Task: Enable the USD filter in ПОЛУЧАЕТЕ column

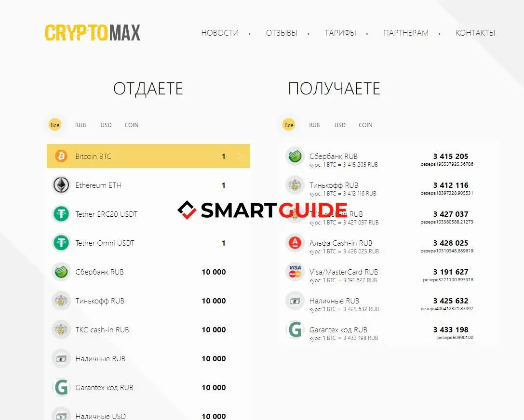Action: point(339,125)
